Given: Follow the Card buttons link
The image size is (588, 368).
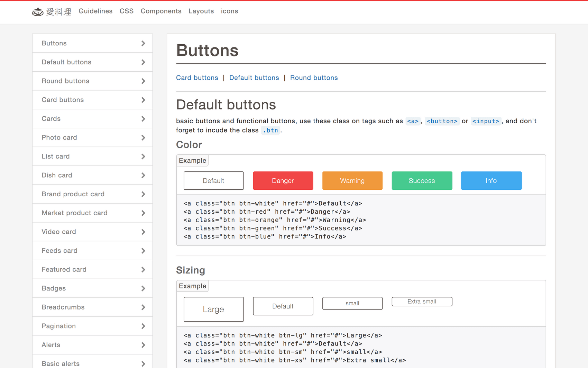Looking at the screenshot, I should (x=197, y=78).
